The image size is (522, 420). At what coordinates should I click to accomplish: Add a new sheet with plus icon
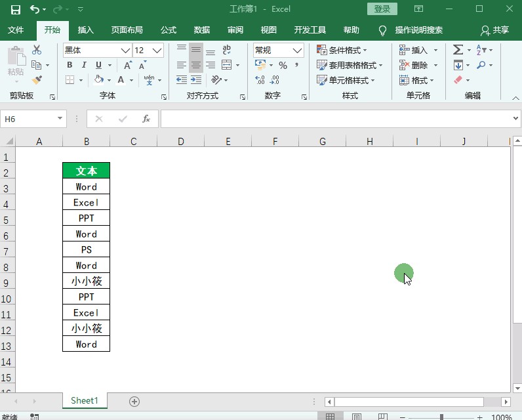pos(134,401)
